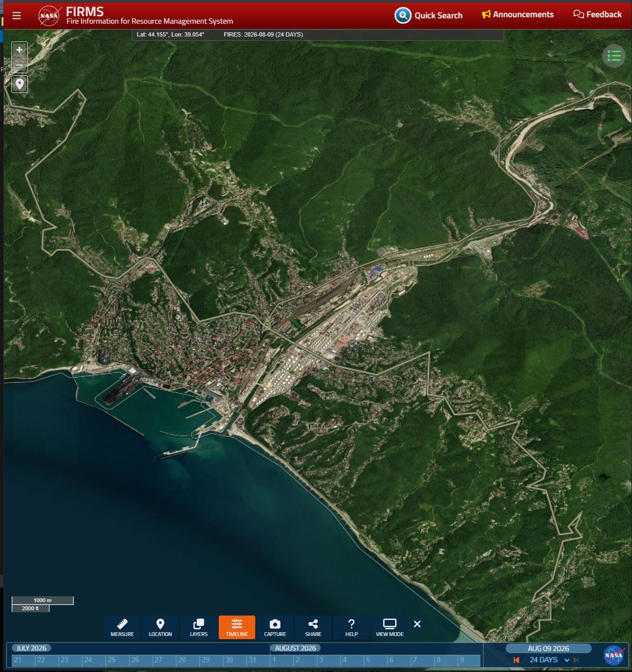Select August 7 on the timeline

[x=422, y=660]
